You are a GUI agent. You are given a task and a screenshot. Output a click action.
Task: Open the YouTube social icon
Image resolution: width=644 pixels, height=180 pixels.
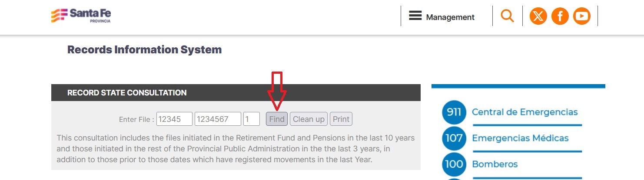click(x=582, y=16)
